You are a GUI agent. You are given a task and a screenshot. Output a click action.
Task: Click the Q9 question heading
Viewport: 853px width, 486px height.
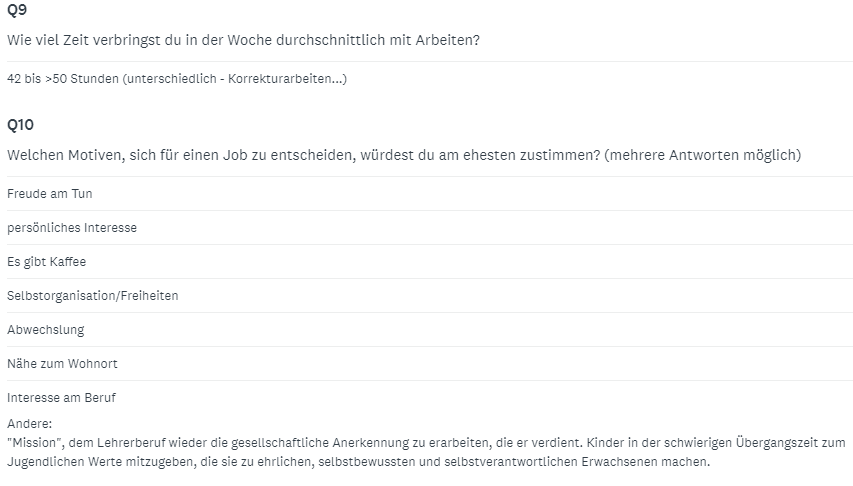pos(17,10)
